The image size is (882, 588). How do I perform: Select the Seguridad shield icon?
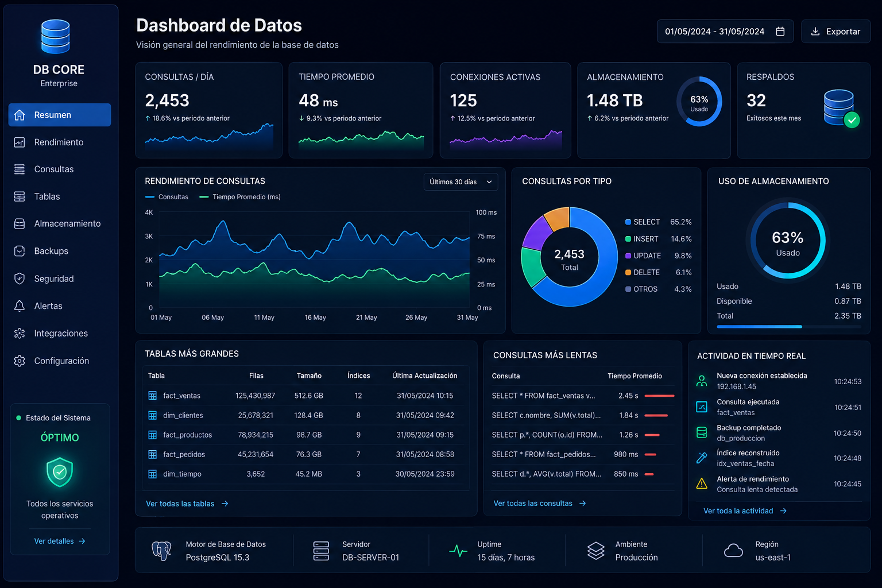coord(20,278)
